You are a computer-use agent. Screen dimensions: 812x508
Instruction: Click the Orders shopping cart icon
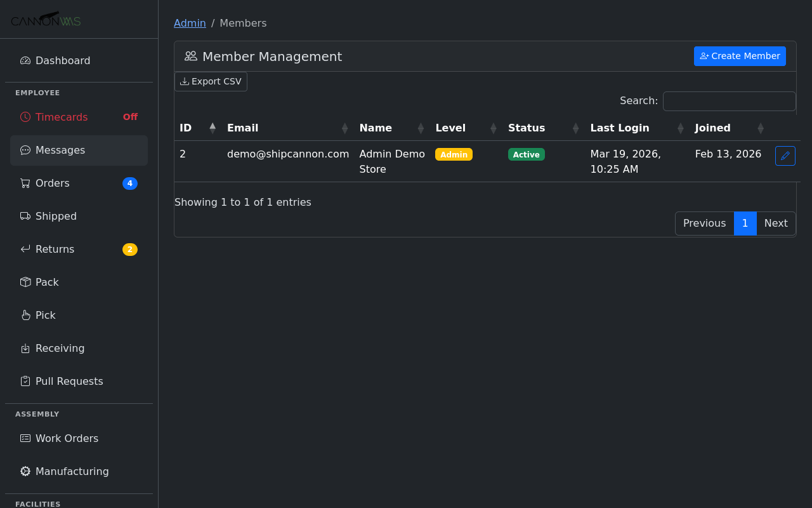[25, 184]
